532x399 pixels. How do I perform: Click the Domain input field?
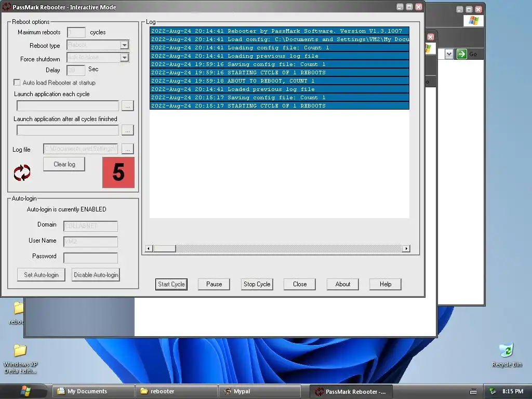coord(90,226)
